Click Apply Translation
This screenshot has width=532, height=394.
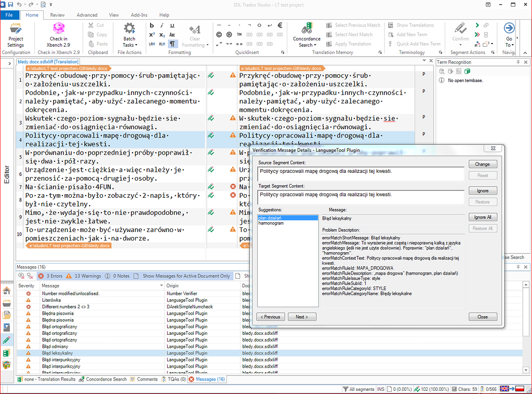tap(349, 44)
